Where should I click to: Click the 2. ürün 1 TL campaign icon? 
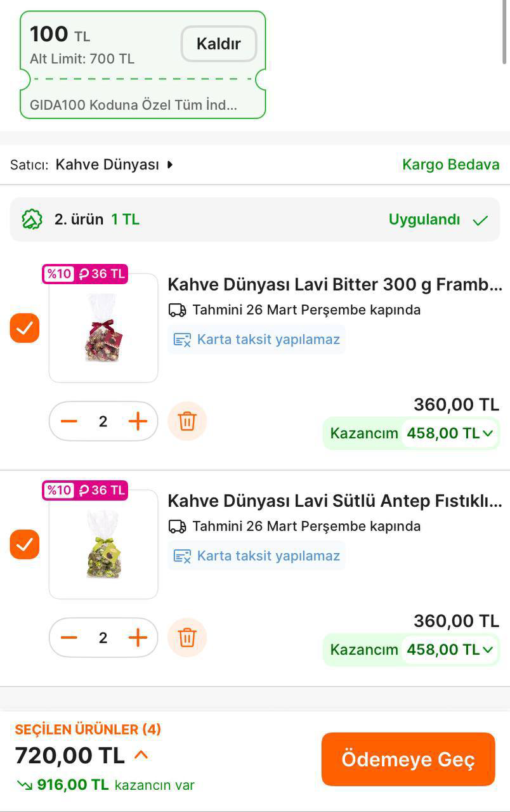(x=32, y=219)
